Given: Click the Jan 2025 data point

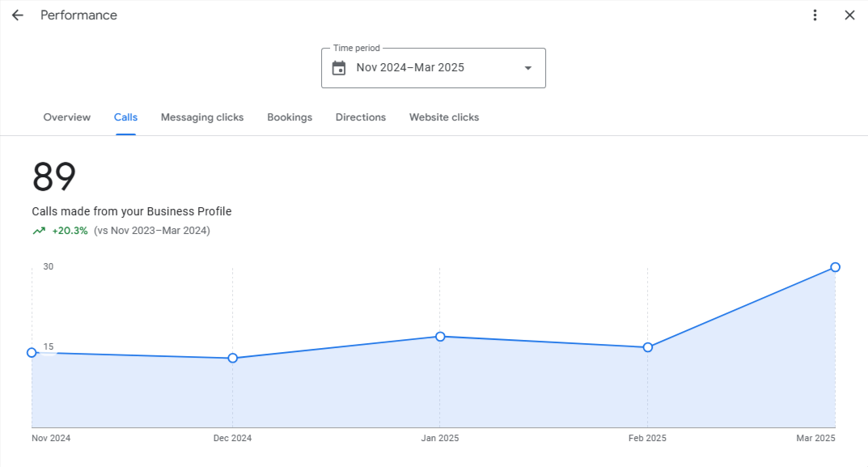Looking at the screenshot, I should [x=440, y=336].
